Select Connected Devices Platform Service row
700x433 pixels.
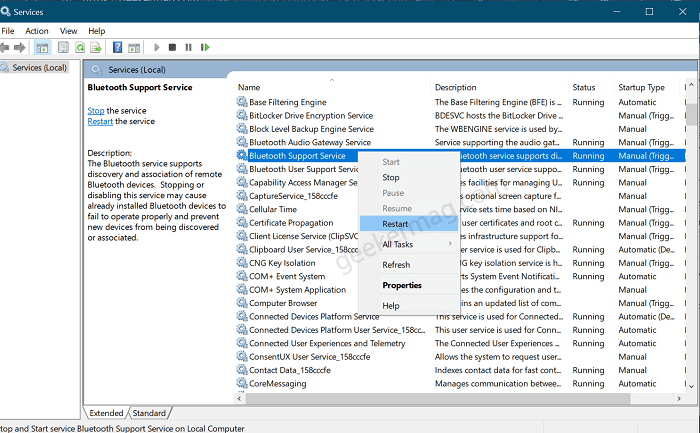460,316
